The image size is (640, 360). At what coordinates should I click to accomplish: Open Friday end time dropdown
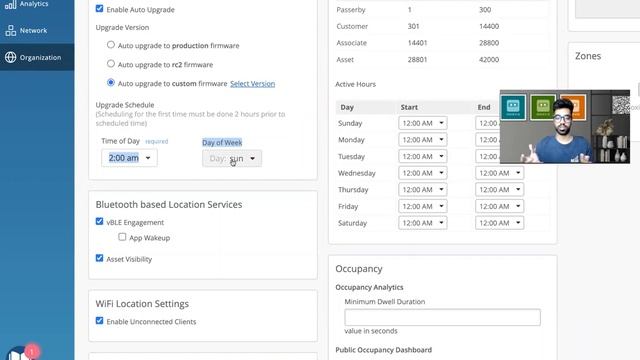point(499,206)
